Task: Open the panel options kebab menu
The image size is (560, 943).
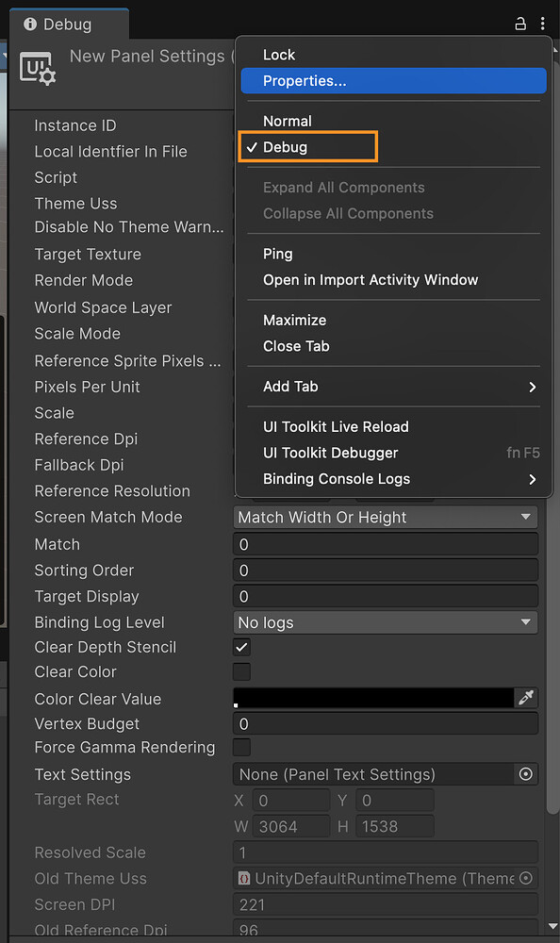Action: pos(543,23)
